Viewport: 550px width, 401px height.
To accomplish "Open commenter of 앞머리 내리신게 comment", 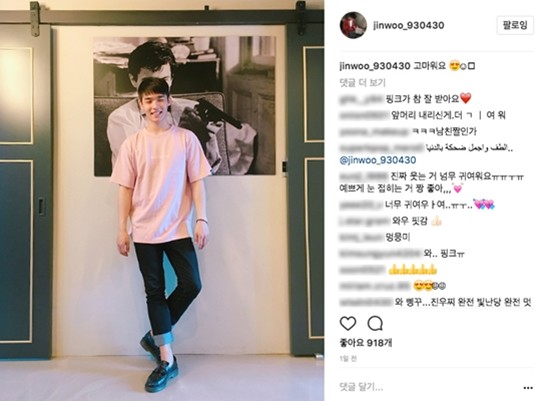I will [x=364, y=115].
